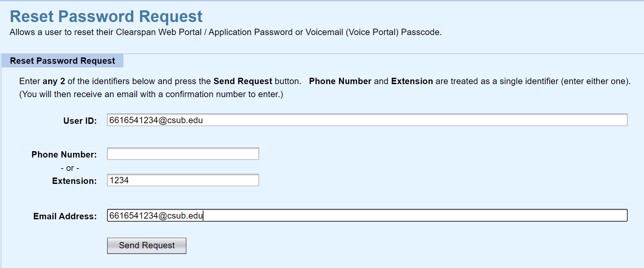Focus the Phone Number text box
Screen dimensions: 644x268
pyautogui.click(x=183, y=154)
